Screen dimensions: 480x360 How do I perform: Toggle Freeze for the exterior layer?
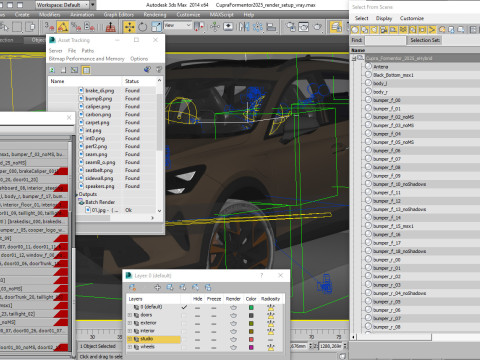click(x=214, y=323)
